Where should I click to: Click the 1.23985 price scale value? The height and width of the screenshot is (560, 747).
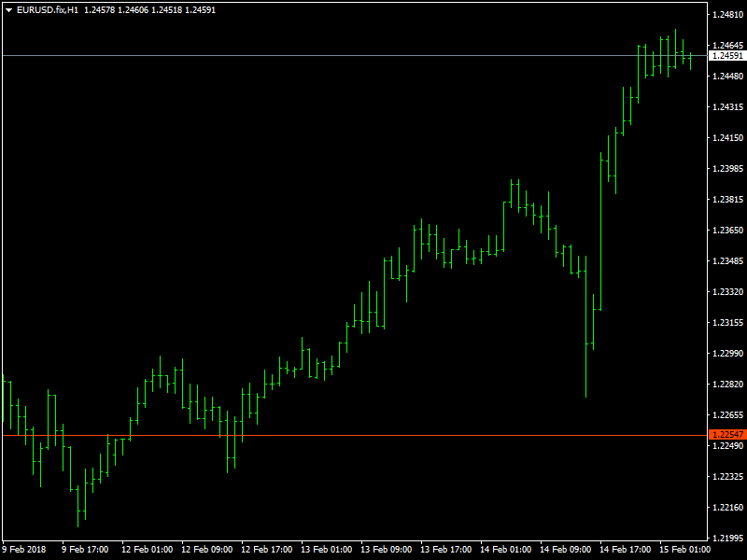click(727, 169)
